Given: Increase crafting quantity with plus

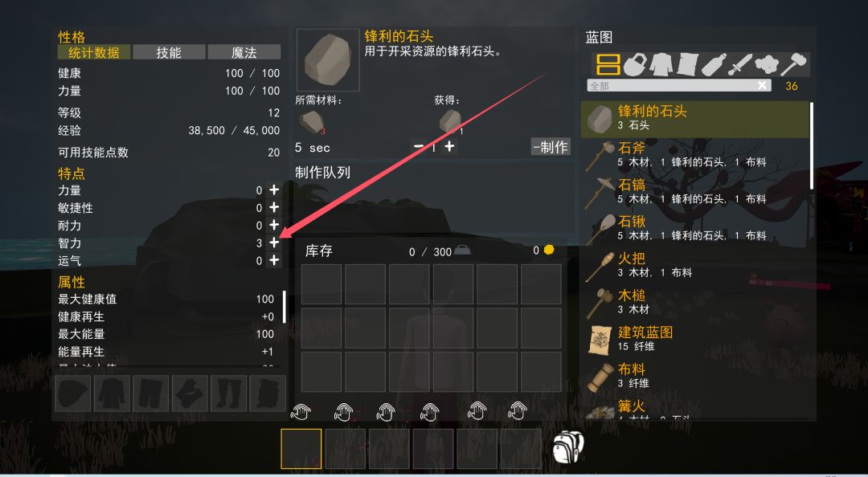Looking at the screenshot, I should pyautogui.click(x=449, y=147).
